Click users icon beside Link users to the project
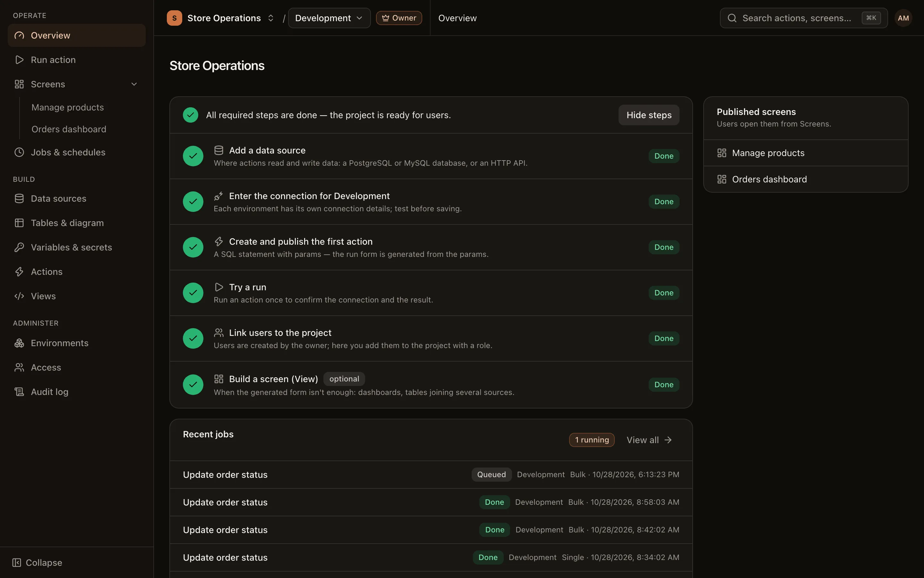924x578 pixels. pos(218,333)
